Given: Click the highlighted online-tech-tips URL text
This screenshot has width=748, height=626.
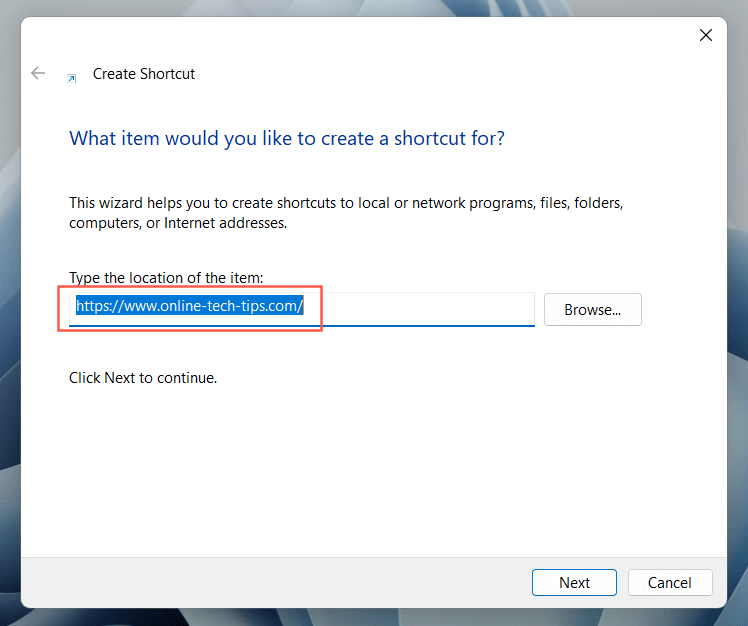Looking at the screenshot, I should point(190,307).
